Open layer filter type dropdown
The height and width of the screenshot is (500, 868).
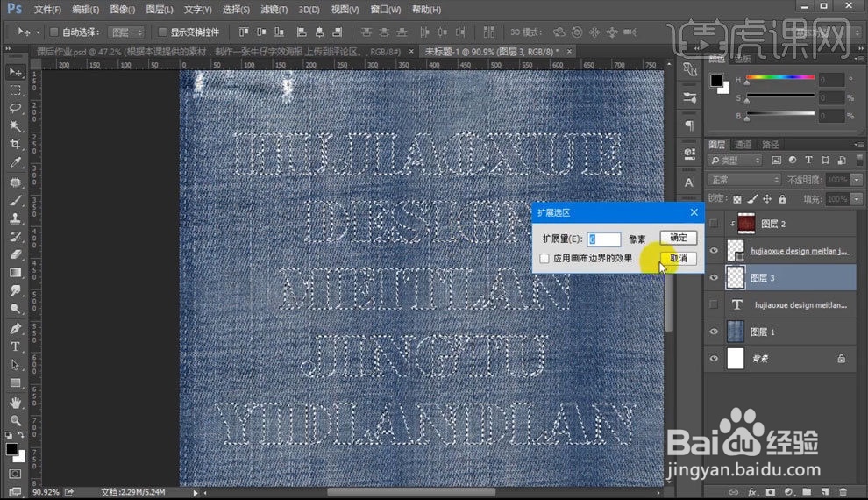click(x=736, y=160)
